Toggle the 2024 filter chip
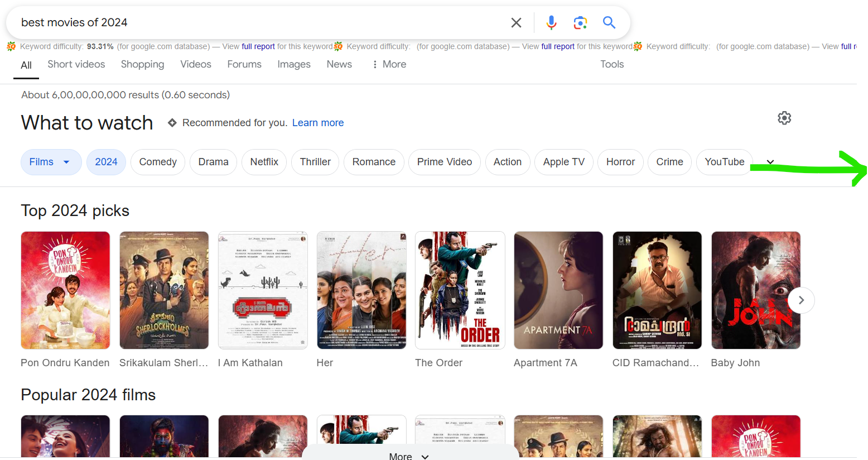Screen dimensions: 868x460 (x=106, y=162)
